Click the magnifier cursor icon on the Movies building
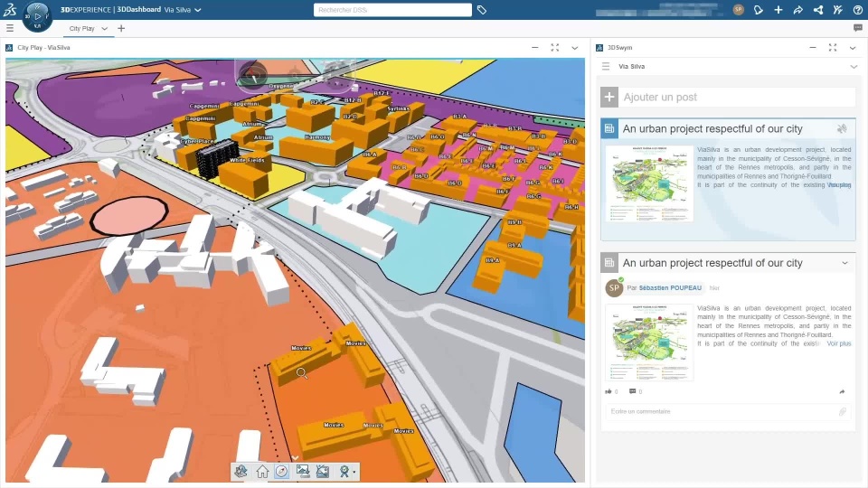868x488 pixels. pyautogui.click(x=302, y=373)
